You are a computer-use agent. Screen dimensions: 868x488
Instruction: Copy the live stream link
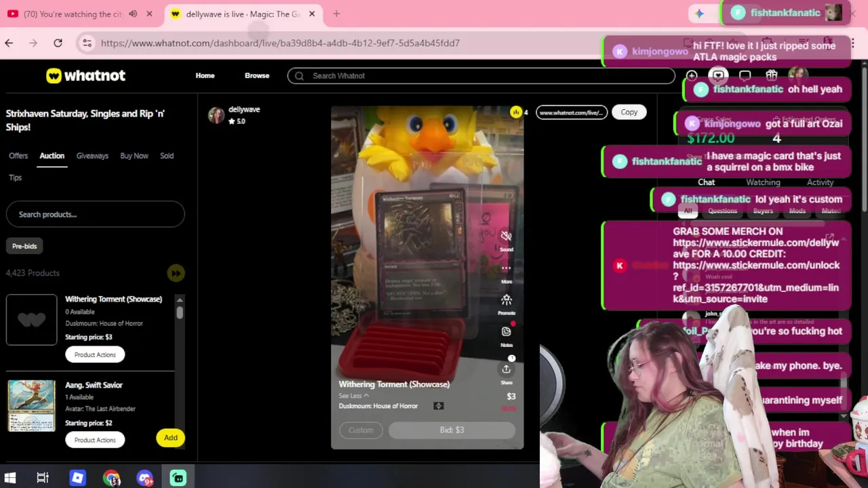629,113
